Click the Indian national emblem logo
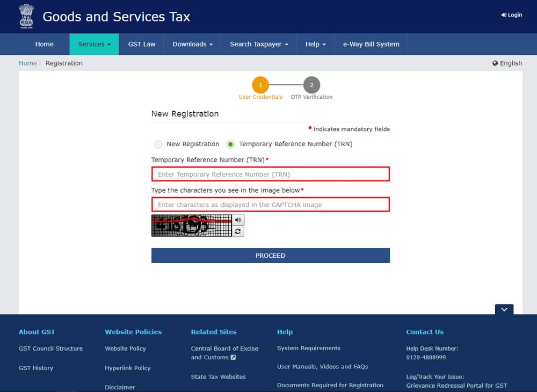Viewport: 537px width, 392px height. coord(25,16)
